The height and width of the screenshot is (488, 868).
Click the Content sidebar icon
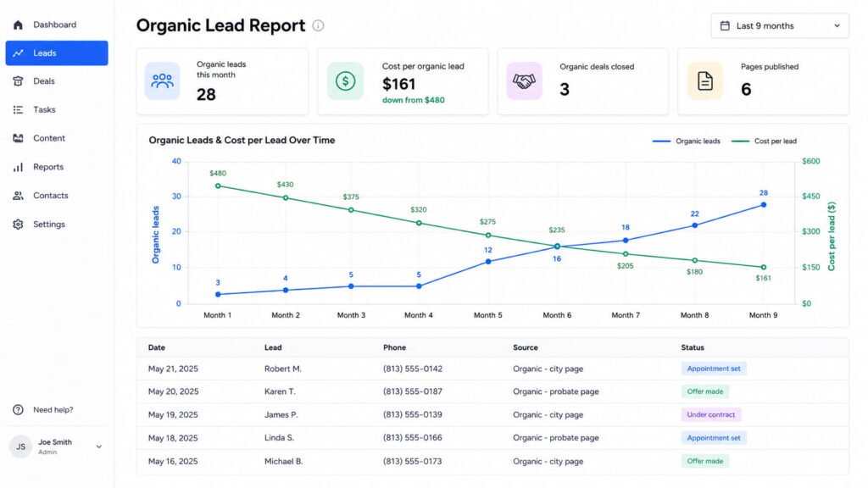click(18, 138)
